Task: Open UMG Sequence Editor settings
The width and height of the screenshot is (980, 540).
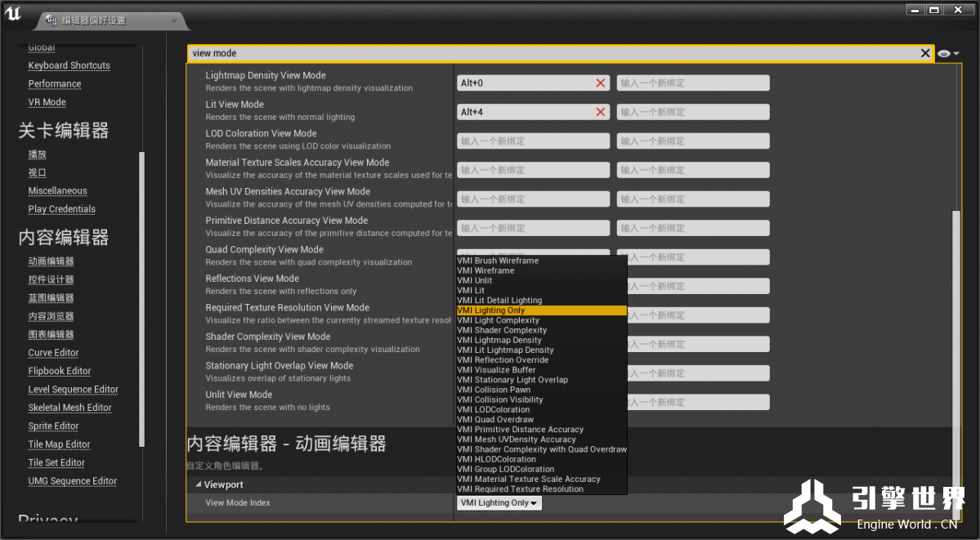Action: pyautogui.click(x=73, y=480)
